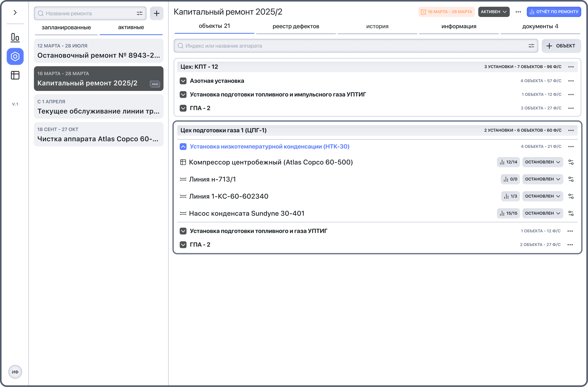The image size is (588, 387).
Task: Open the 12/14 progress indicator for compressor
Action: 508,162
